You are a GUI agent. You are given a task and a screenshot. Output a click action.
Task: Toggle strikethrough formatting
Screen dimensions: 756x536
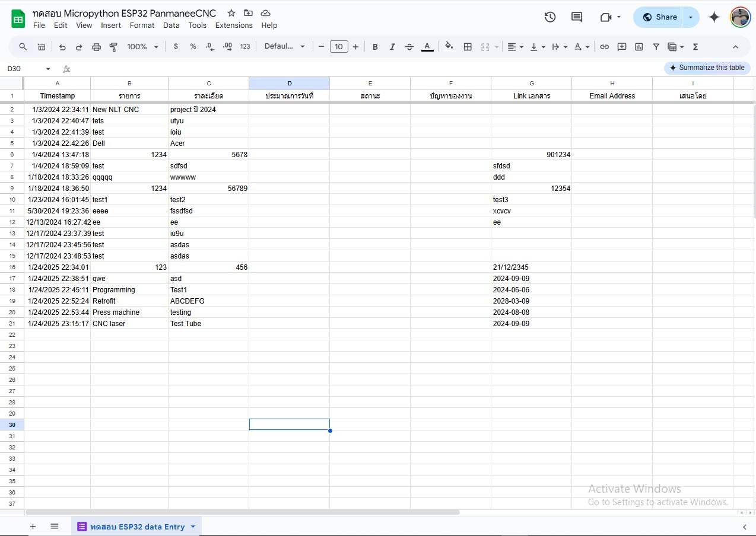coord(409,47)
